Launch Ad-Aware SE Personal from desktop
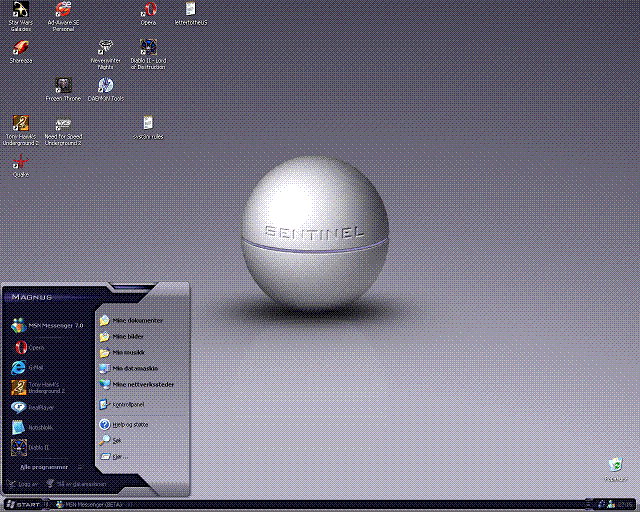Viewport: 640px width, 512px height. [x=63, y=16]
